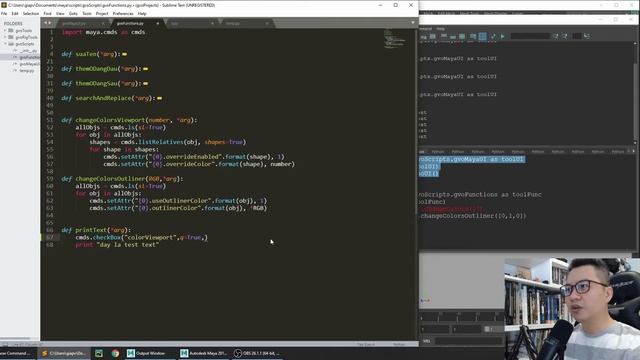Click the Go To Line icon in Script Editor
This screenshot has width=640, height=360.
coord(587,36)
